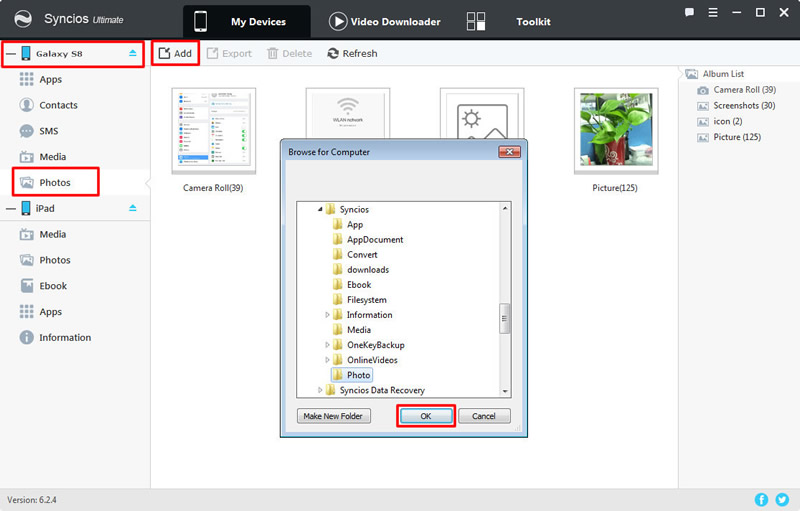Open the hamburger menu icon
800x511 pixels.
(713, 12)
